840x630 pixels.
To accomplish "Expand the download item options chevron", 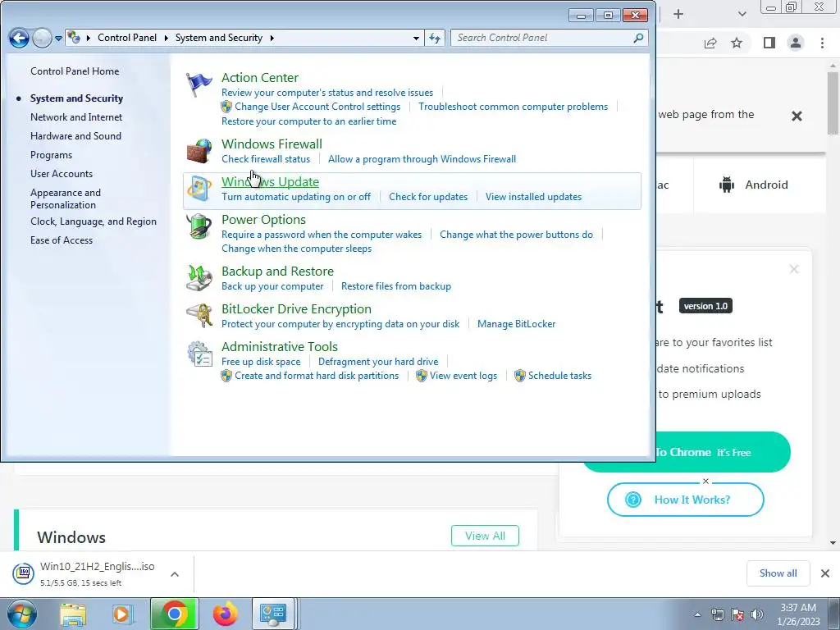I will pos(175,574).
